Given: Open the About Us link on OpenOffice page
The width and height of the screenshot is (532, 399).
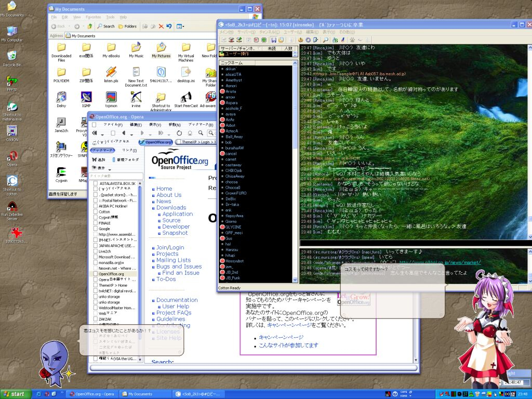Looking at the screenshot, I should click(x=169, y=195).
